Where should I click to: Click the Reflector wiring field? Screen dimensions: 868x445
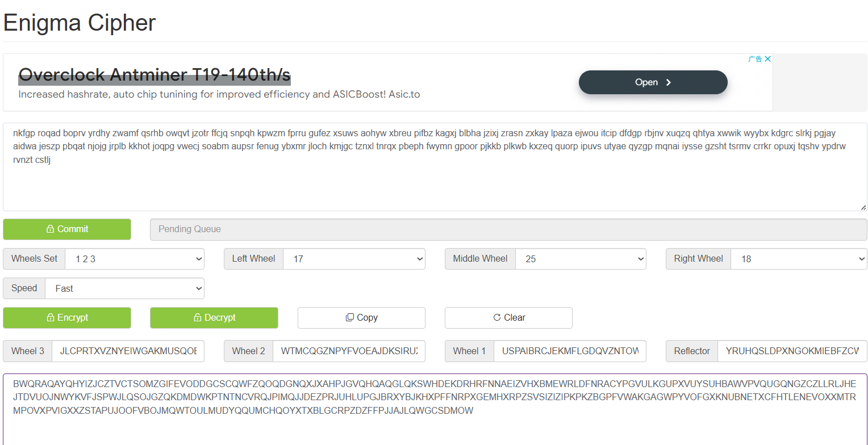pos(792,351)
